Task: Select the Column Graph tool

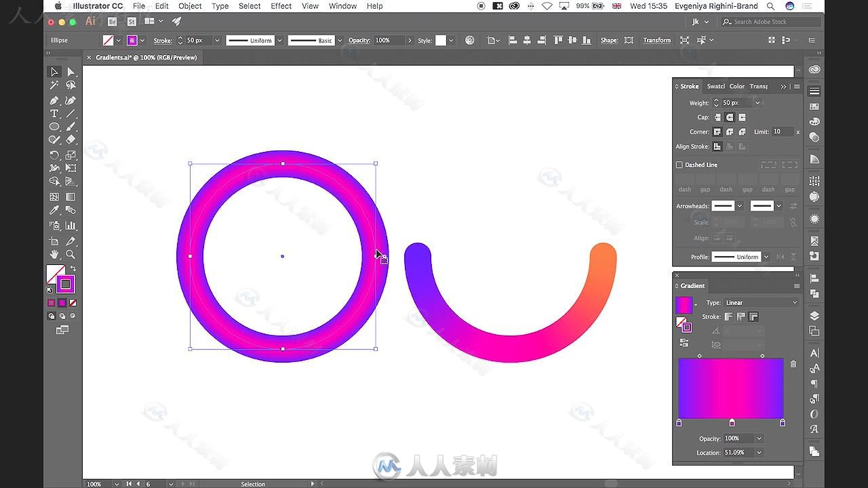Action: [x=71, y=226]
